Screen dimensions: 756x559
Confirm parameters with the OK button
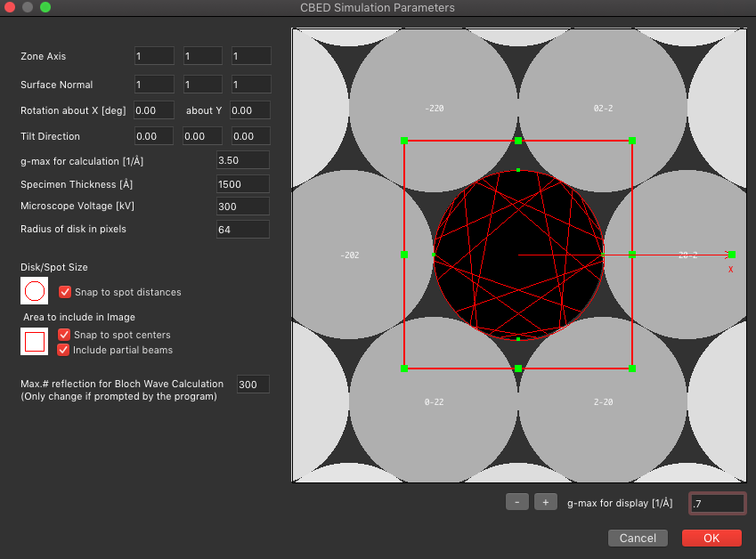711,538
